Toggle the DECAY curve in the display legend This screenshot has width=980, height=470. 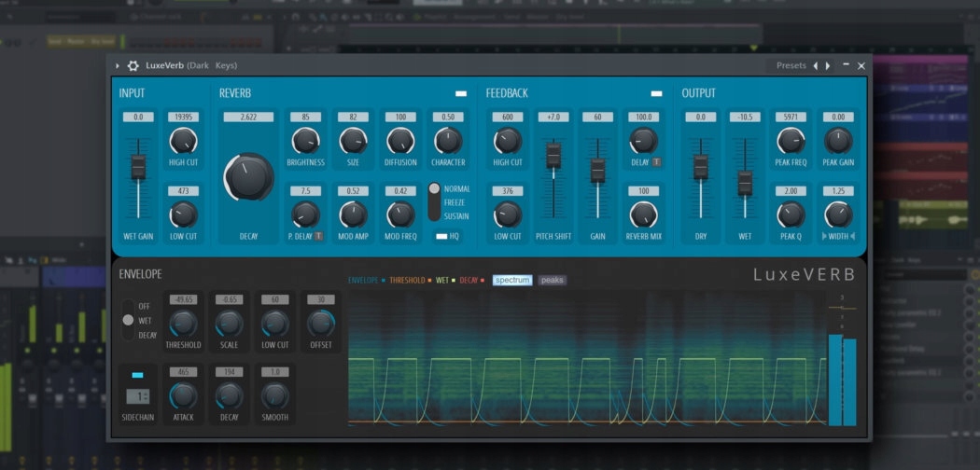(472, 281)
